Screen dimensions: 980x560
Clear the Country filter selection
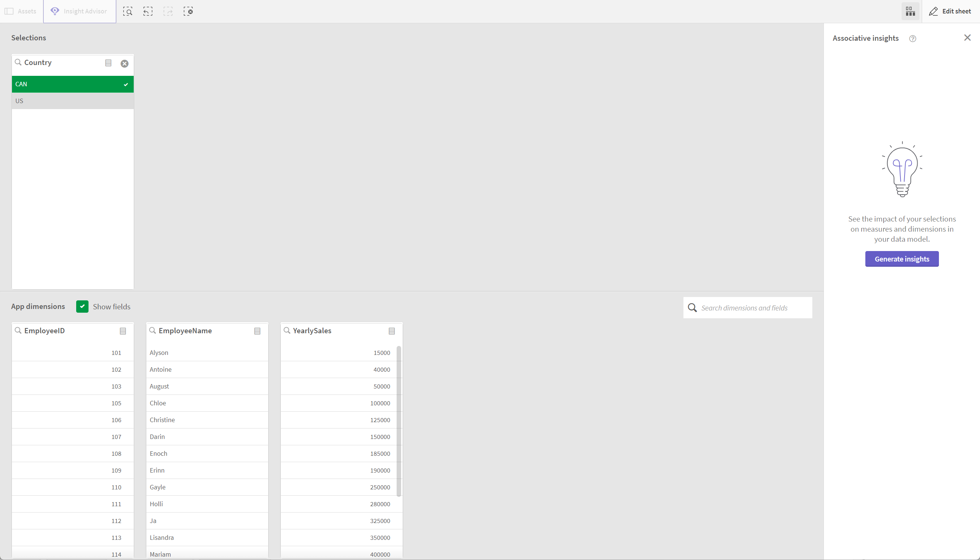[124, 63]
